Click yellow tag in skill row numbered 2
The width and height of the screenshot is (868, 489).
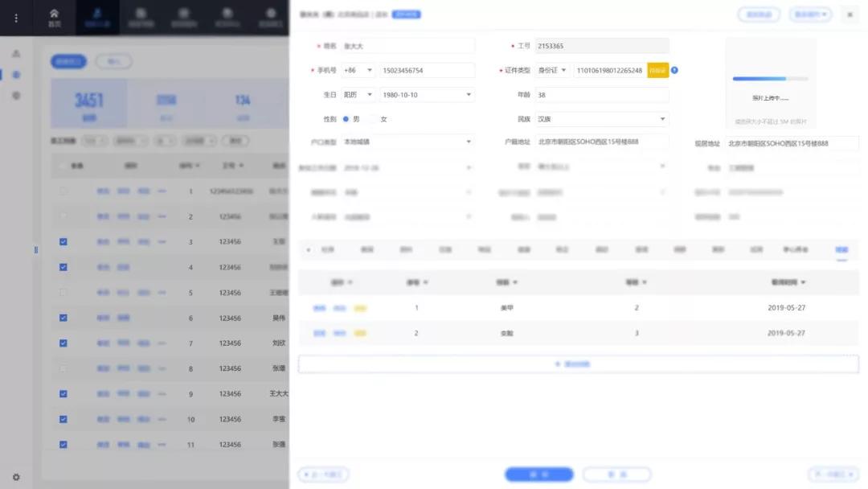(x=360, y=334)
